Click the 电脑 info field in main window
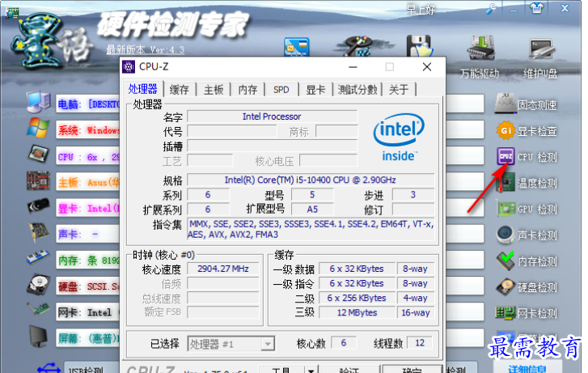 [88, 104]
